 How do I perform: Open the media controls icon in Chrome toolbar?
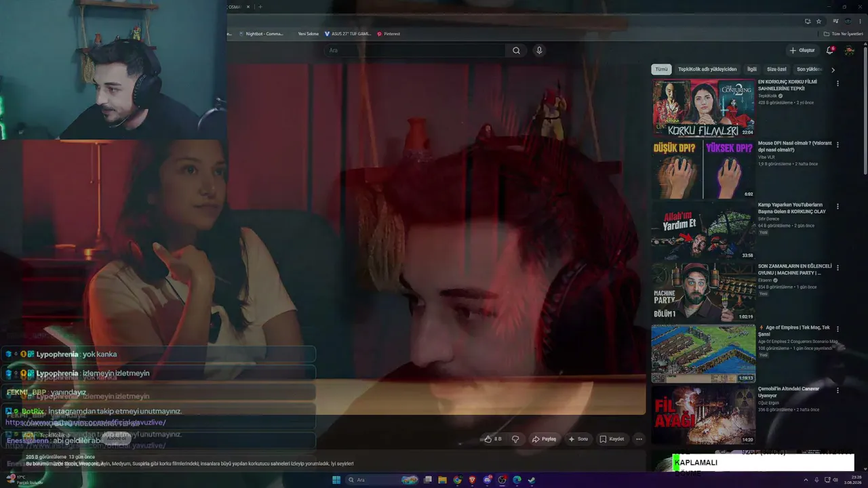click(x=835, y=21)
